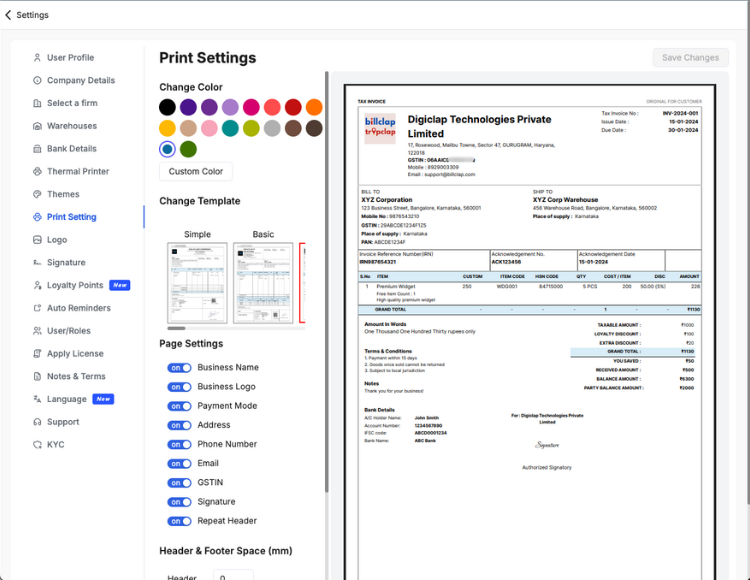Open the Loyalty Points section
Image resolution: width=750 pixels, height=580 pixels.
[75, 285]
